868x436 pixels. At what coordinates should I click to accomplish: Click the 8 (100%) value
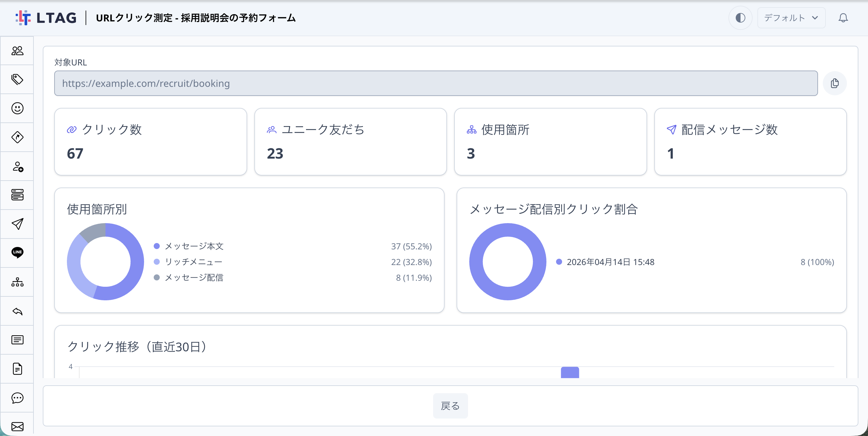pos(817,262)
